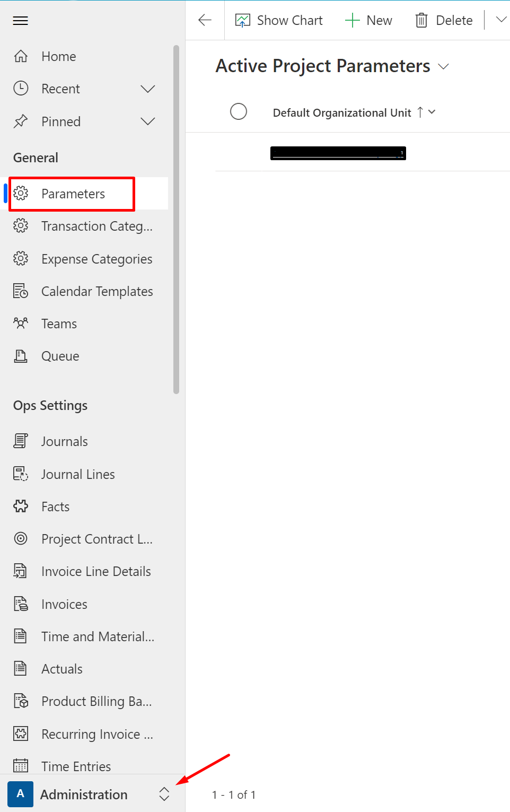Image resolution: width=510 pixels, height=812 pixels.
Task: Click the Queue icon
Action: [x=21, y=355]
